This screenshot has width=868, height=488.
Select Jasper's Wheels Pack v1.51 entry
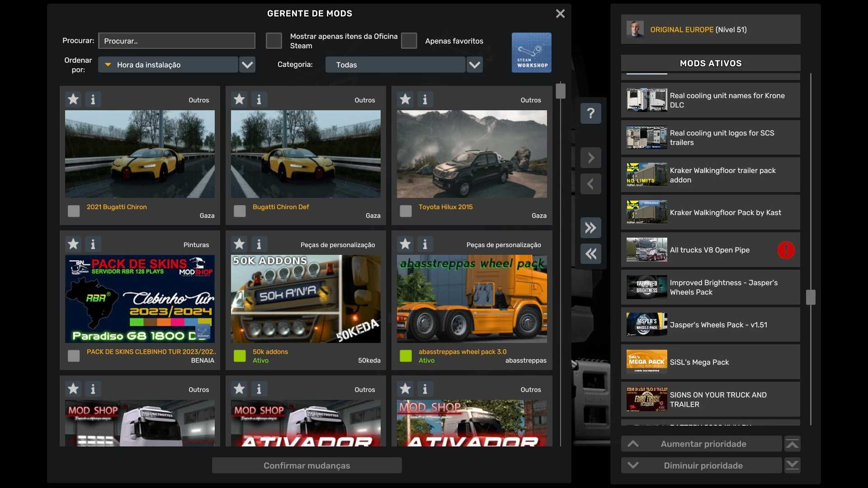(710, 324)
